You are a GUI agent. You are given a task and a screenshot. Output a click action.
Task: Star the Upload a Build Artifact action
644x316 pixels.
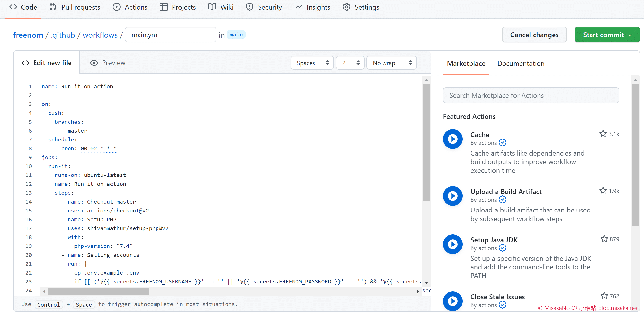(603, 191)
